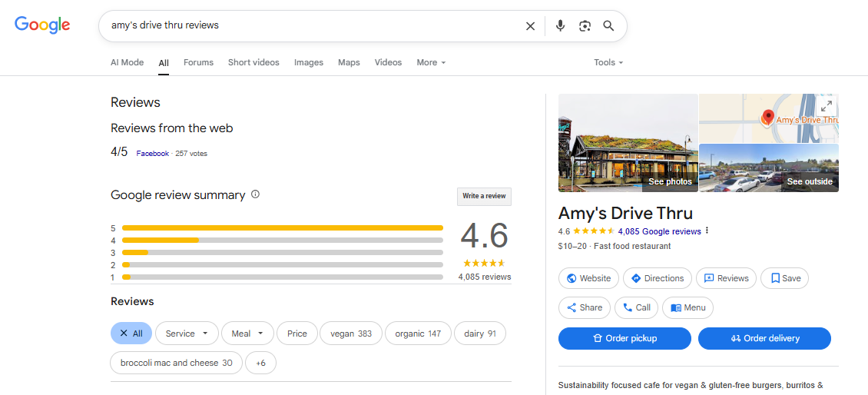Image resolution: width=868 pixels, height=395 pixels.
Task: Open the 4,085 Google reviews link
Action: (659, 231)
